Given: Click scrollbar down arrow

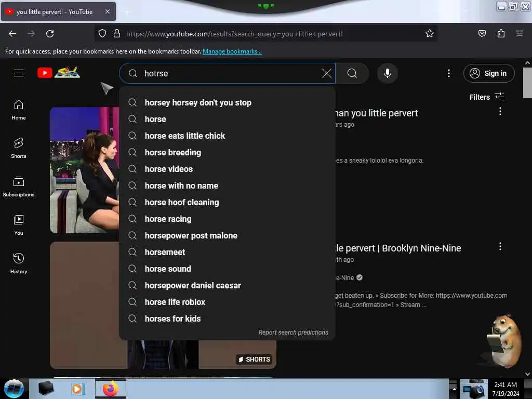Looking at the screenshot, I should pos(527,374).
